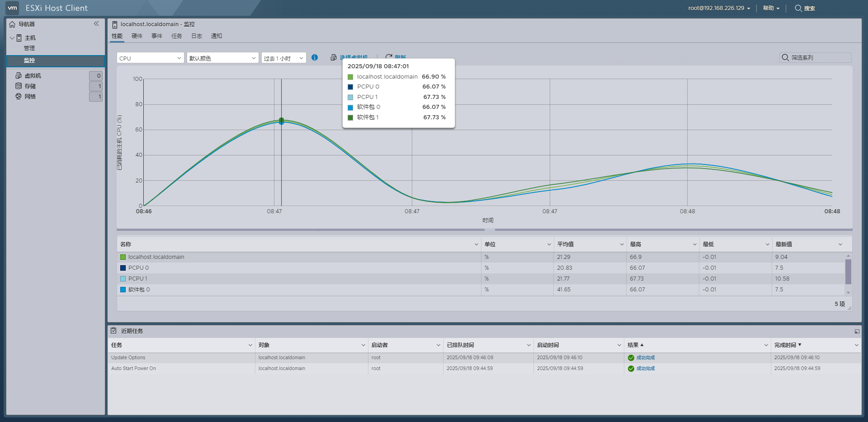Viewport: 868px width, 422px height.
Task: Click the PCPU 0 dark blue color swatch in table
Action: pos(123,268)
